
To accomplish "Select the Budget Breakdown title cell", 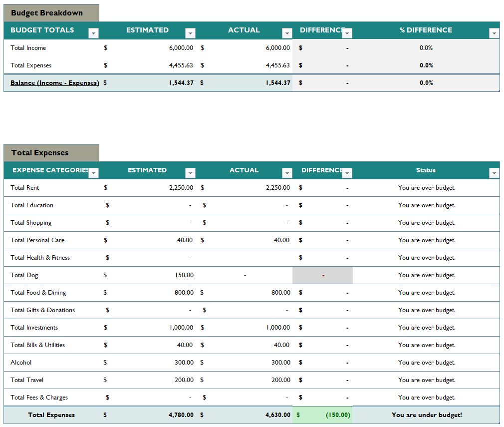I will [x=51, y=13].
